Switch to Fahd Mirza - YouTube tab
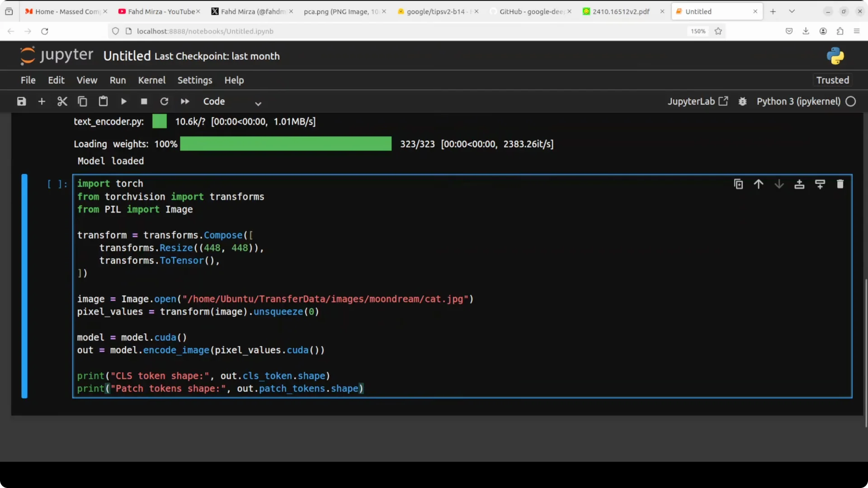Screen dimensions: 868x488 pos(158,11)
